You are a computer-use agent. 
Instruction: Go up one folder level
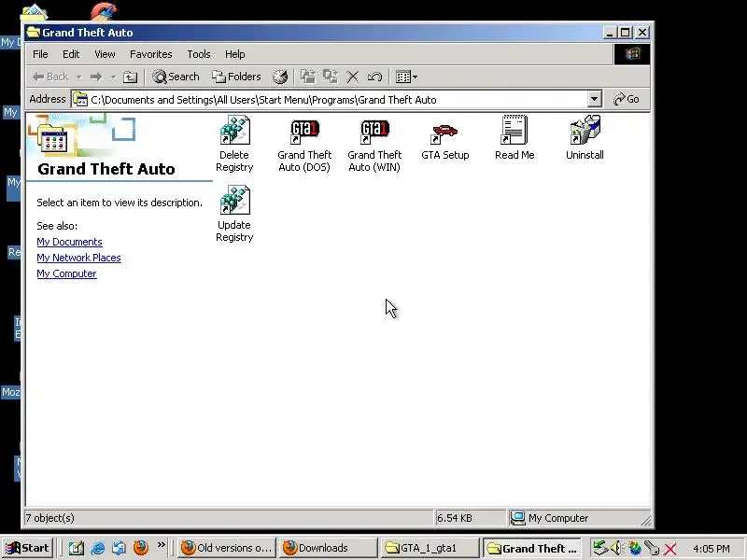pos(130,77)
